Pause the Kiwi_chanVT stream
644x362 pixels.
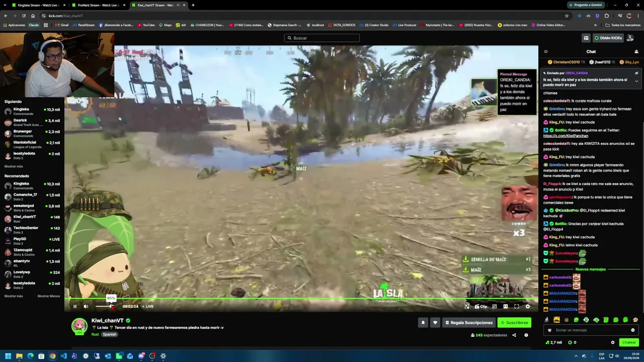[x=75, y=306]
